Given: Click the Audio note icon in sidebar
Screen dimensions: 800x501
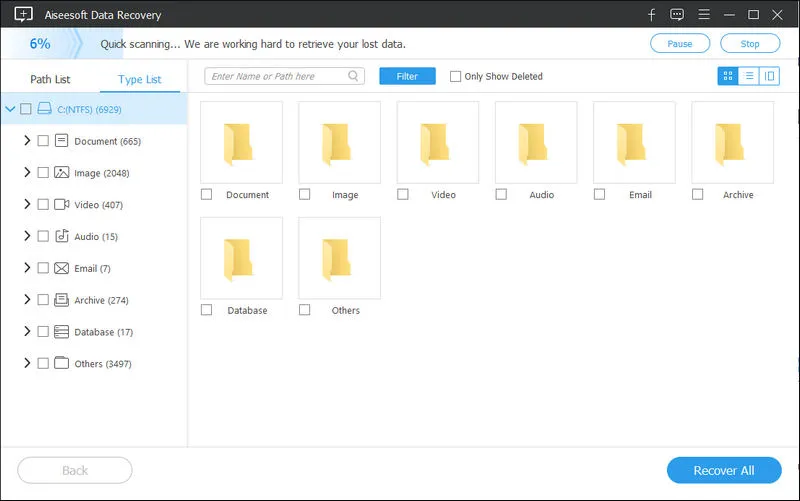Looking at the screenshot, I should [62, 236].
